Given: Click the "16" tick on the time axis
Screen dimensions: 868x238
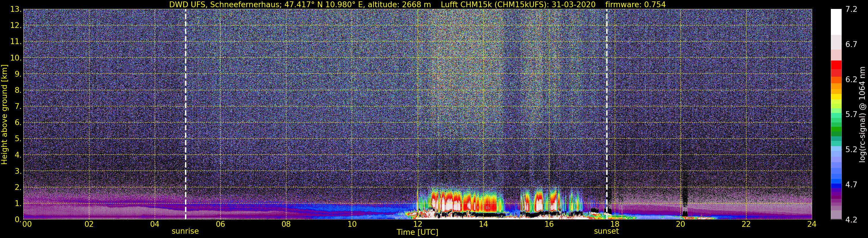Looking at the screenshot, I should coord(549,224).
